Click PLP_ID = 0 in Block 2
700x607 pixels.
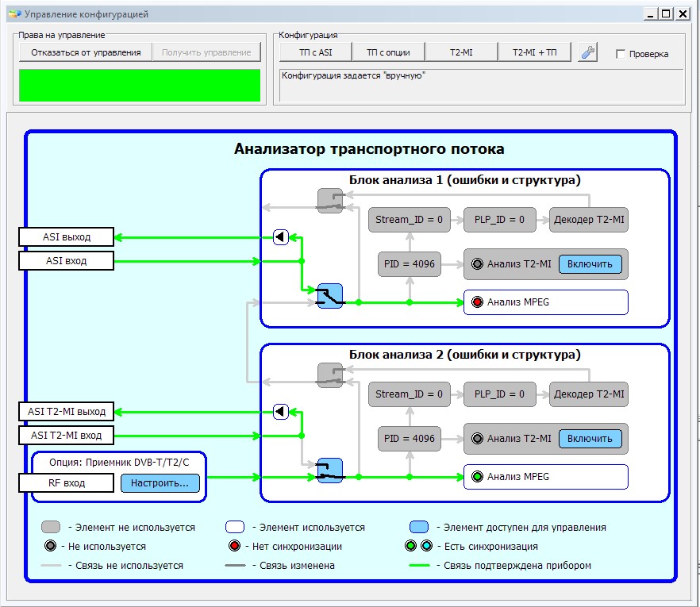(499, 394)
